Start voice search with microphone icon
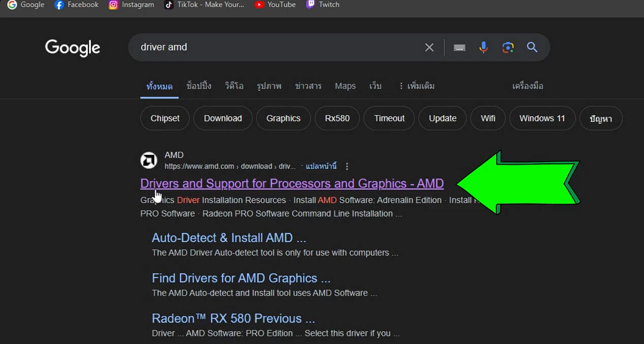This screenshot has height=344, width=644. pyautogui.click(x=483, y=47)
